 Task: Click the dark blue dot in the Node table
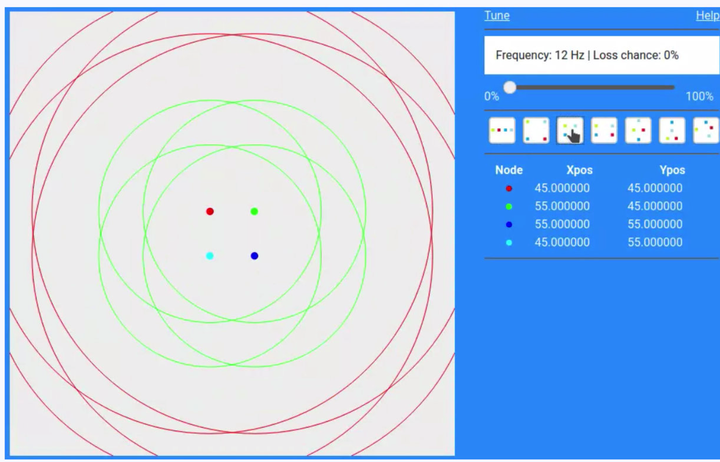point(509,225)
